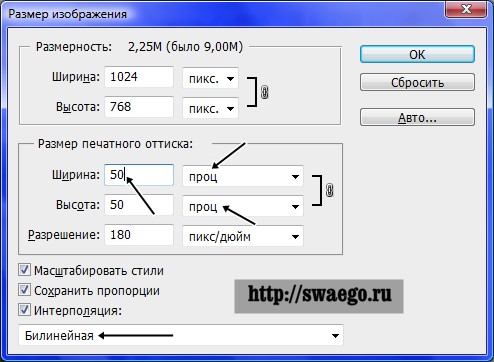The height and width of the screenshot is (362, 494).
Task: Open the Авто... settings button
Action: (417, 117)
